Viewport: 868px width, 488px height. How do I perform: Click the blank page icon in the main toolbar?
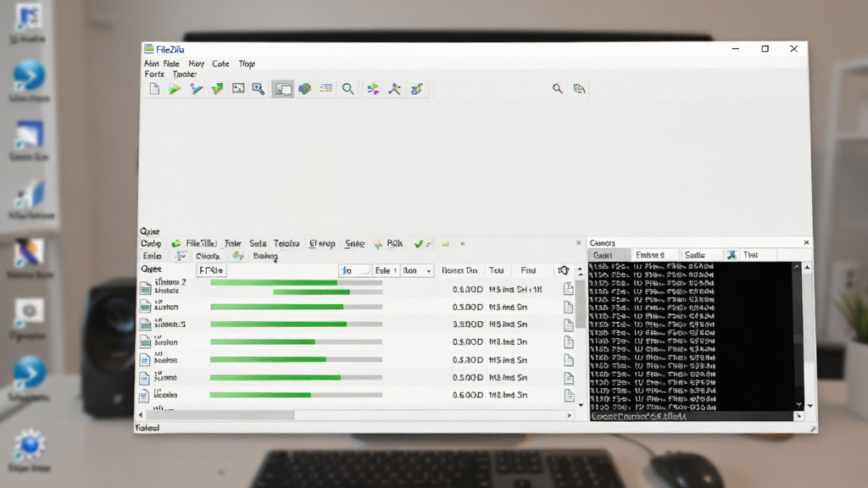coord(154,88)
